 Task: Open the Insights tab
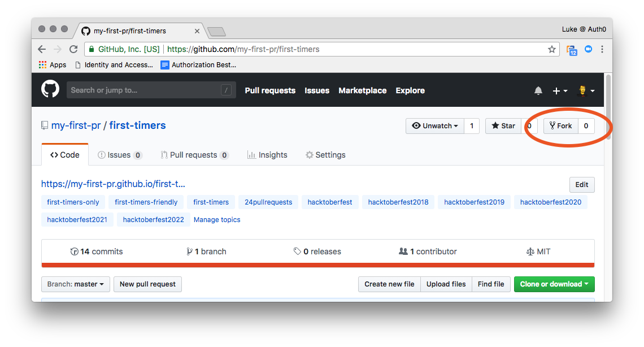coord(267,155)
